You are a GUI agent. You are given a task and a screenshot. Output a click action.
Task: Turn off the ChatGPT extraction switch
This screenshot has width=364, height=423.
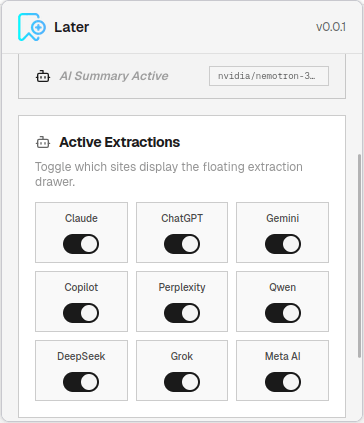(x=182, y=244)
